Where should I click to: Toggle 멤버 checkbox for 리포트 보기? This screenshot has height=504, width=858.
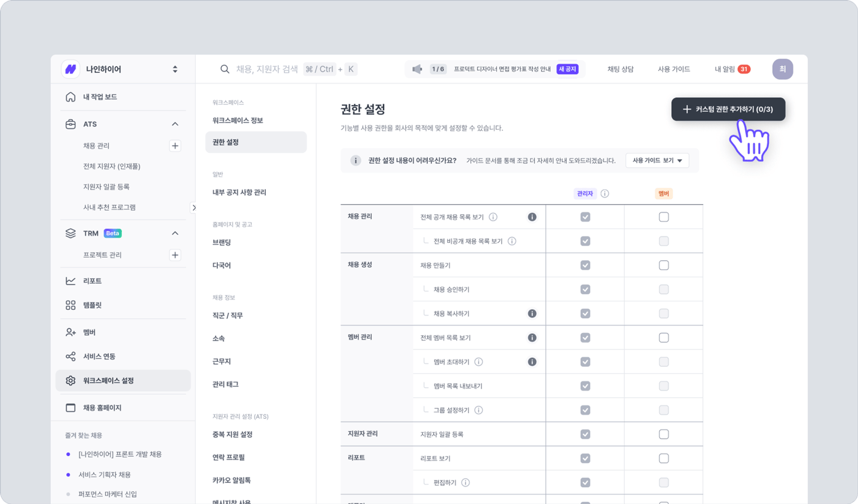point(664,459)
